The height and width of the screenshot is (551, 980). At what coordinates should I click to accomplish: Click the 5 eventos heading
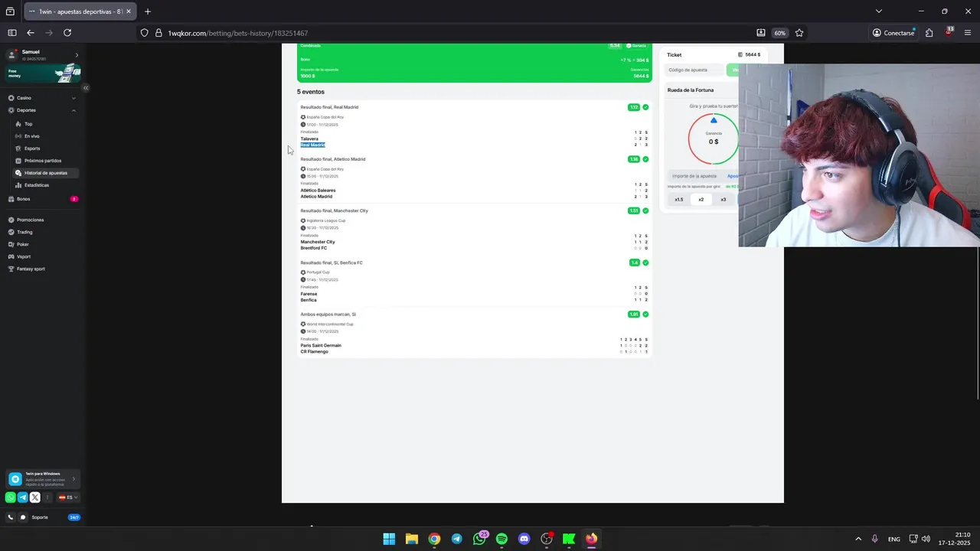coord(311,92)
